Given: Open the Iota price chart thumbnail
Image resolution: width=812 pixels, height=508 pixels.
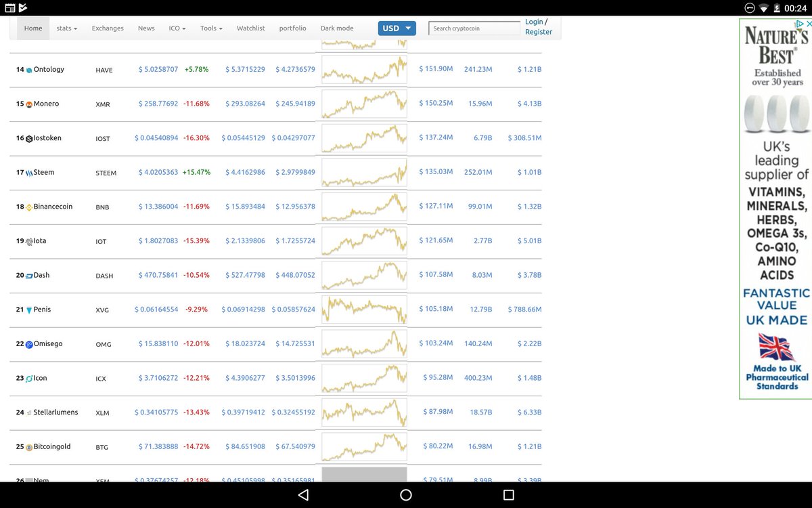Looking at the screenshot, I should click(x=364, y=241).
